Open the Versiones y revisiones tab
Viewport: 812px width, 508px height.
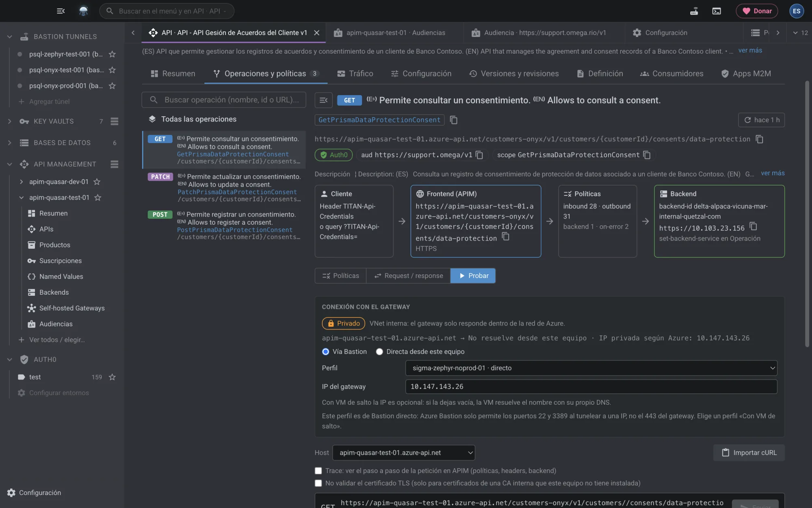(x=514, y=74)
